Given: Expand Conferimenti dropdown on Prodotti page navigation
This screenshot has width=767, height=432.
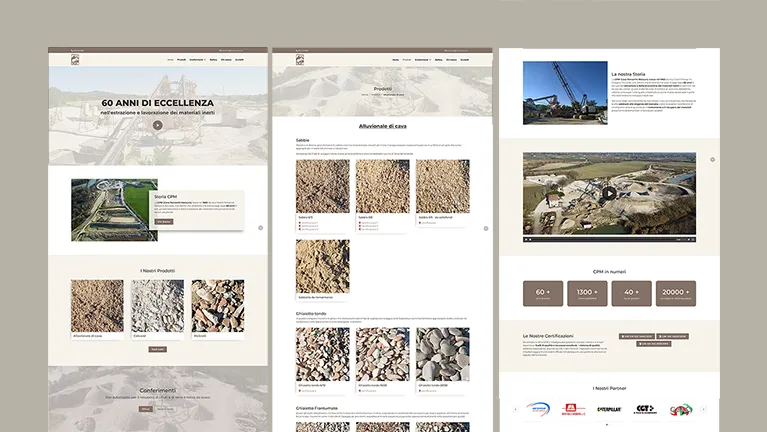Looking at the screenshot, I should point(422,60).
